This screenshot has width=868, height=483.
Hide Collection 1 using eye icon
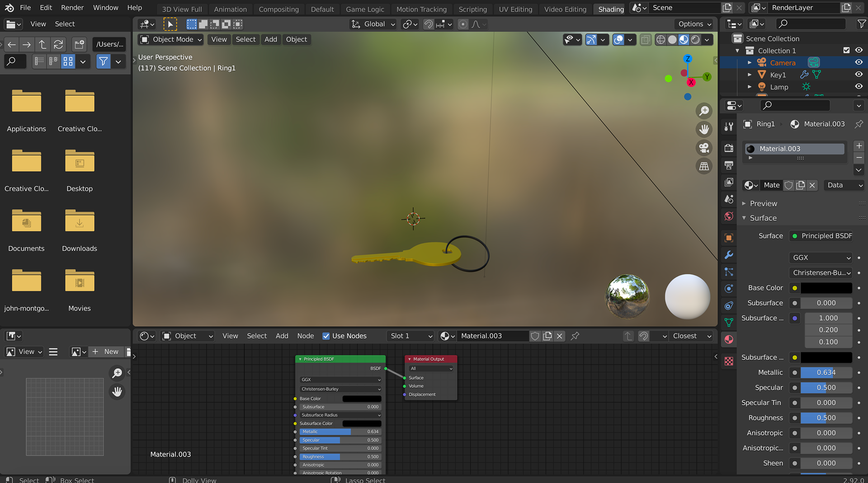pyautogui.click(x=859, y=50)
